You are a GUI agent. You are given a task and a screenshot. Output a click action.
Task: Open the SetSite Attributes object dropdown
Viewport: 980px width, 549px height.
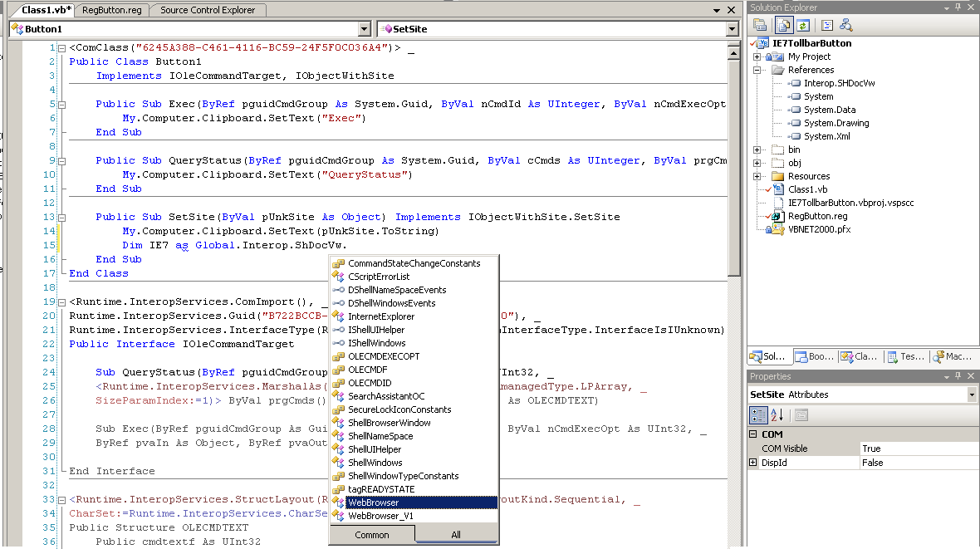tap(972, 395)
